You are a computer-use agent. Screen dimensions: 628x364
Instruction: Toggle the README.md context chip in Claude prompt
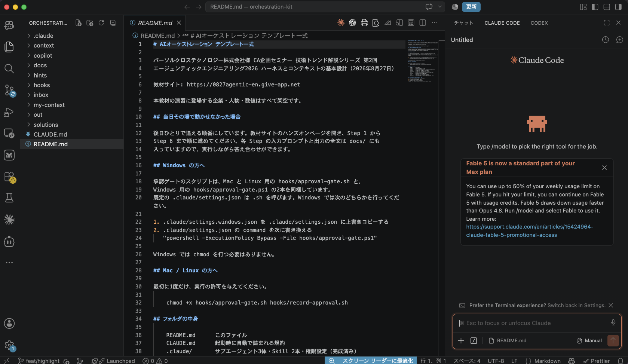(508, 340)
